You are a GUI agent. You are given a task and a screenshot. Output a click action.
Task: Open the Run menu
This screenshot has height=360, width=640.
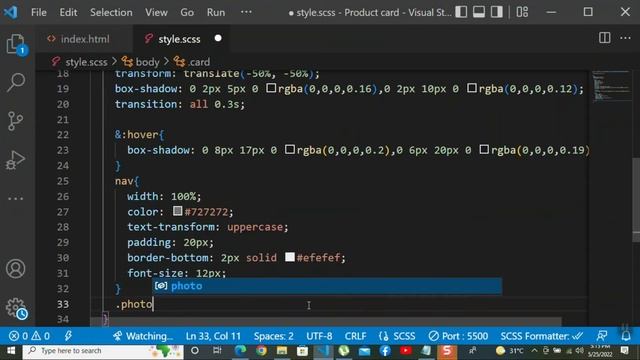(x=216, y=12)
